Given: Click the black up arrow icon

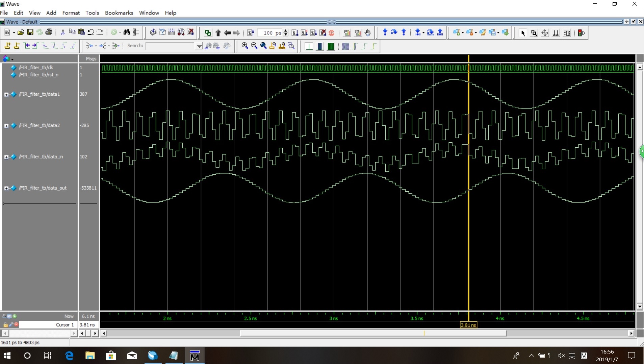Looking at the screenshot, I should tap(218, 33).
